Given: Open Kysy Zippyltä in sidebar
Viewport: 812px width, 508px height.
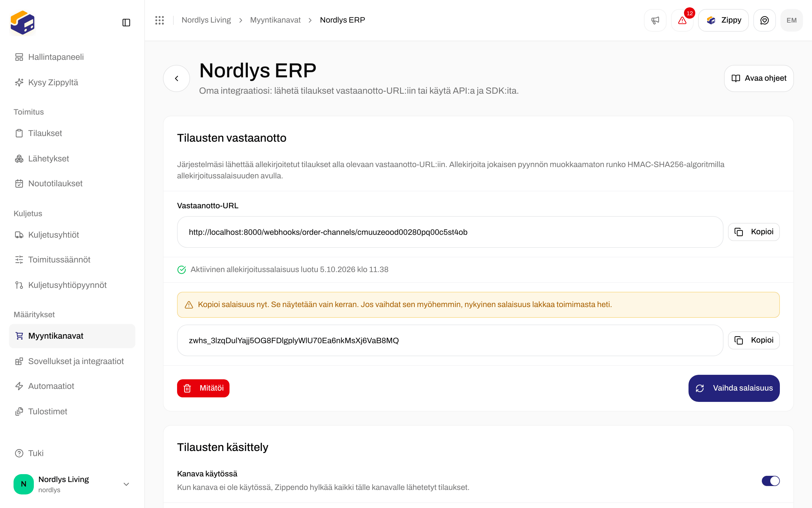Looking at the screenshot, I should coord(72,82).
